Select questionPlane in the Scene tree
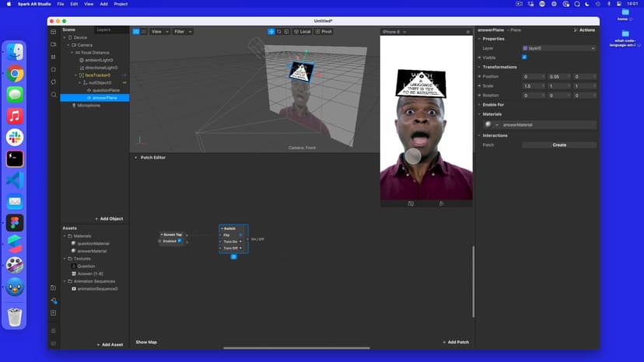 click(106, 90)
